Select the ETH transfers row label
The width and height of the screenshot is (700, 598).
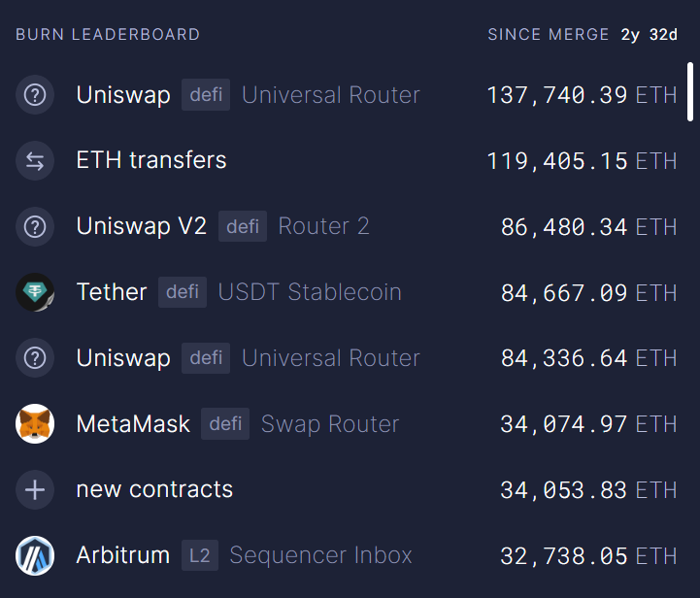tap(151, 160)
